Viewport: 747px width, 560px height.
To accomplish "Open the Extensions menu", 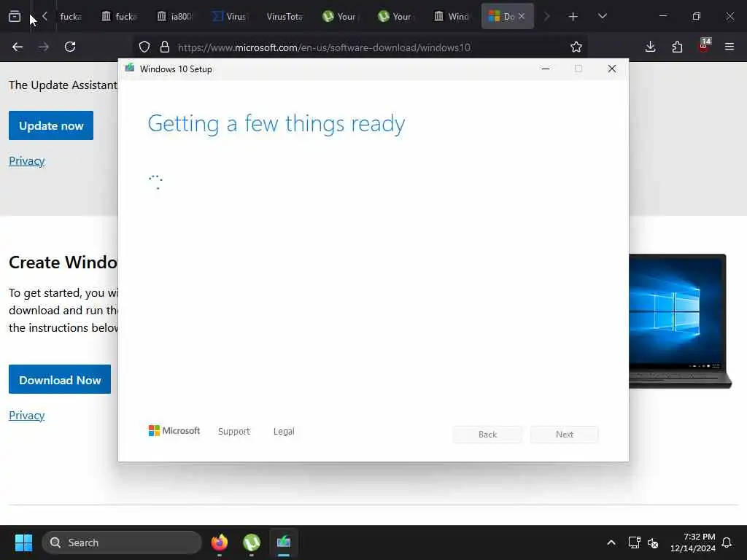I will [x=677, y=47].
